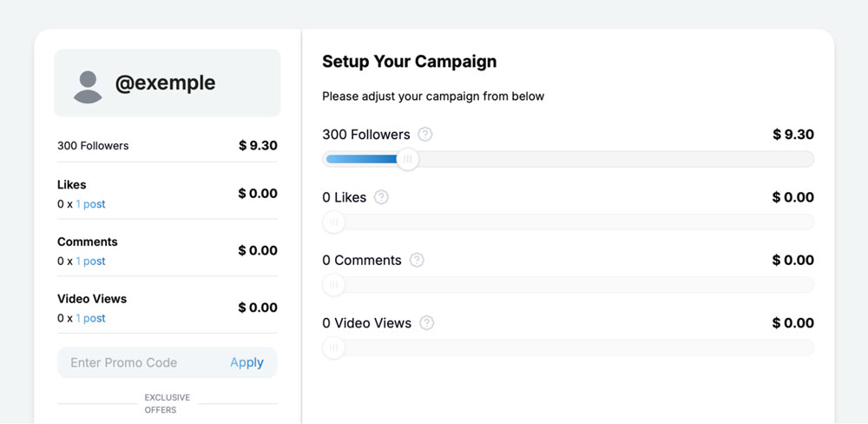Click the Video Views slider handle
The height and width of the screenshot is (424, 868).
tap(334, 348)
